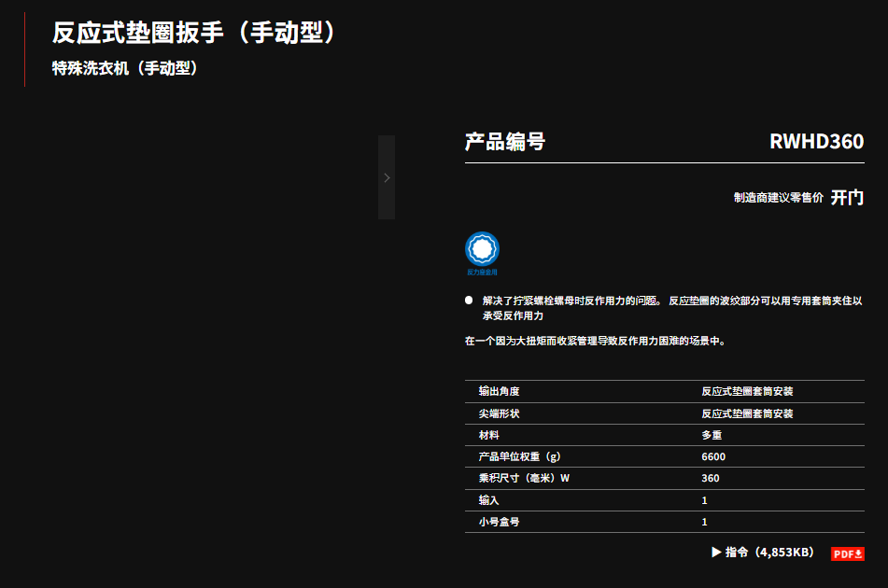Click the 开门 price value
Image resolution: width=888 pixels, height=588 pixels.
pos(847,198)
